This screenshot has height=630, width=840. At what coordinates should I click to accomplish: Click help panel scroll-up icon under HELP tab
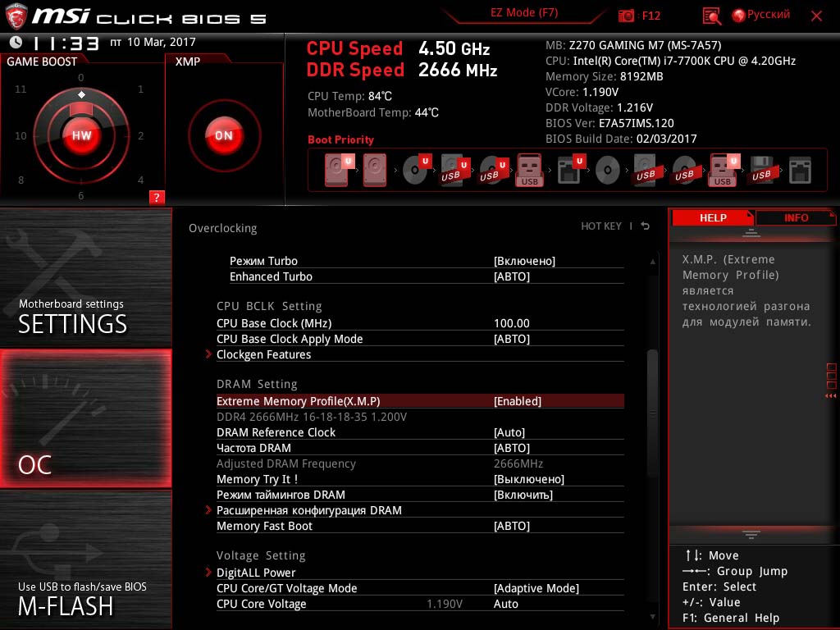tap(751, 233)
